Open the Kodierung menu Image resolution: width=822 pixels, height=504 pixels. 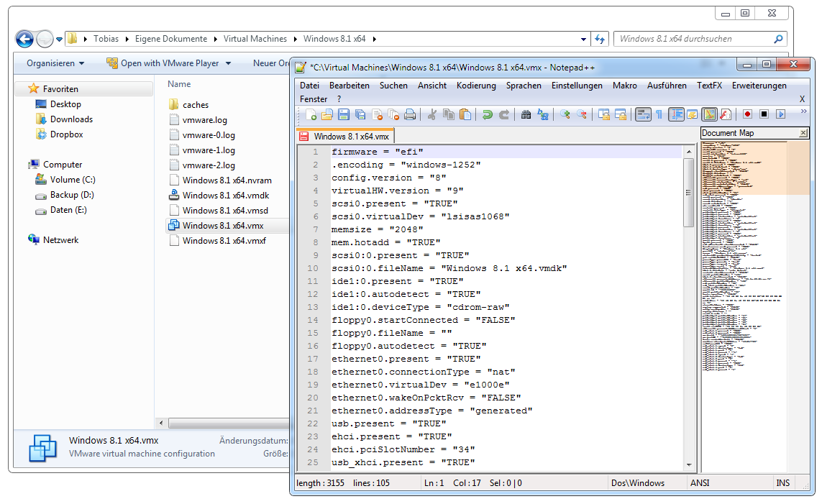[476, 86]
